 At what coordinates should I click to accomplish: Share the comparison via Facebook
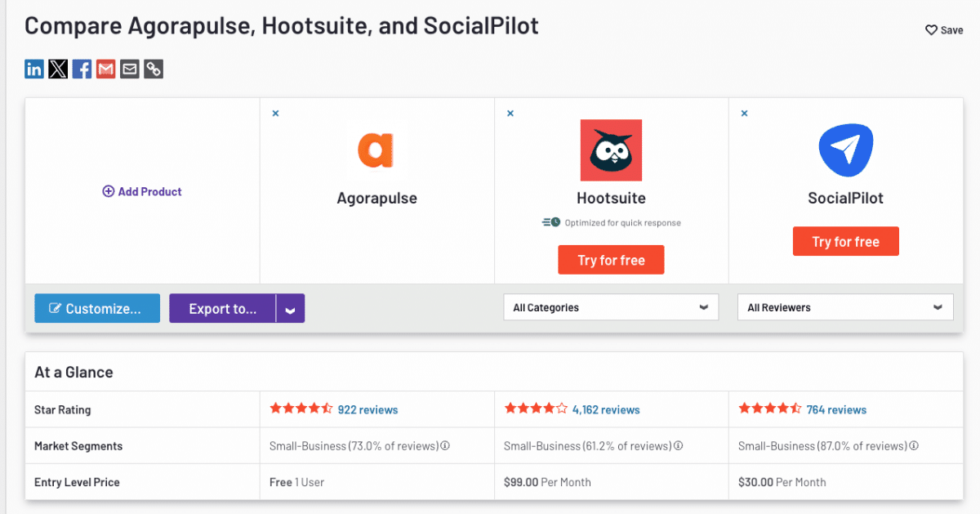click(81, 69)
